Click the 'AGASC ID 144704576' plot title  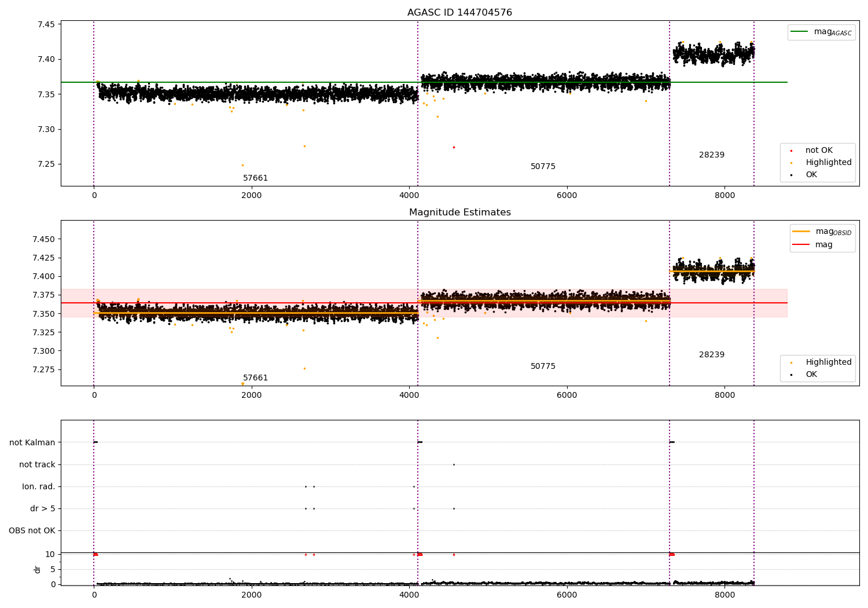tap(459, 13)
